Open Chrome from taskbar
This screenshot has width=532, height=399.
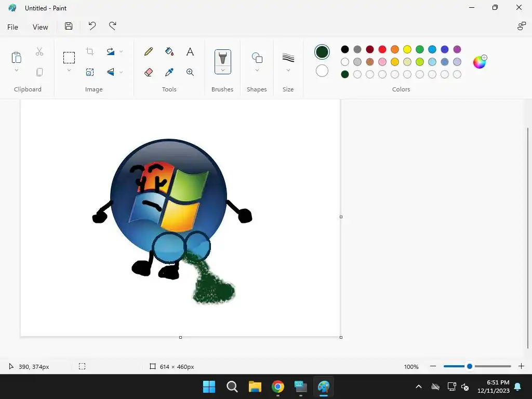pyautogui.click(x=278, y=387)
